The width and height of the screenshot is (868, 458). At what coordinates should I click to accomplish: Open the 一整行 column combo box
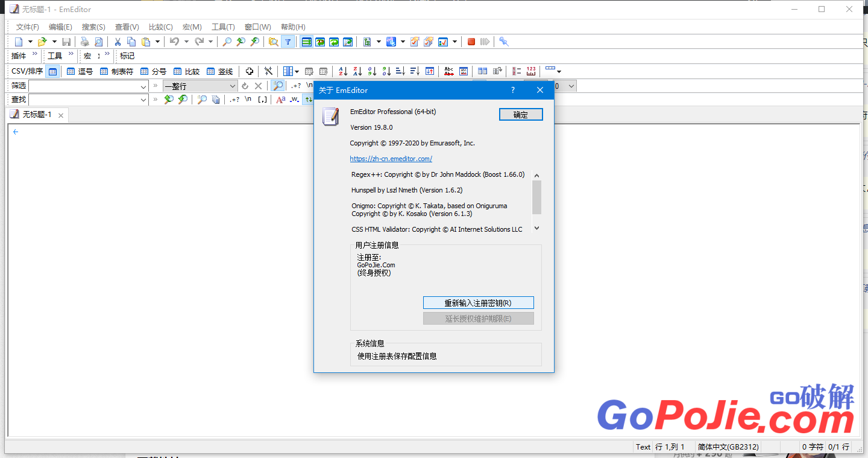click(200, 86)
